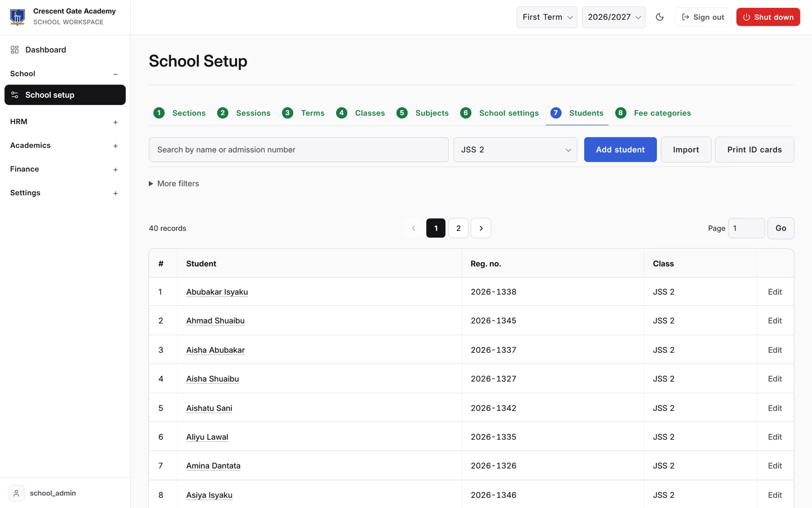Open Abubakar Isyaku student link

point(217,292)
